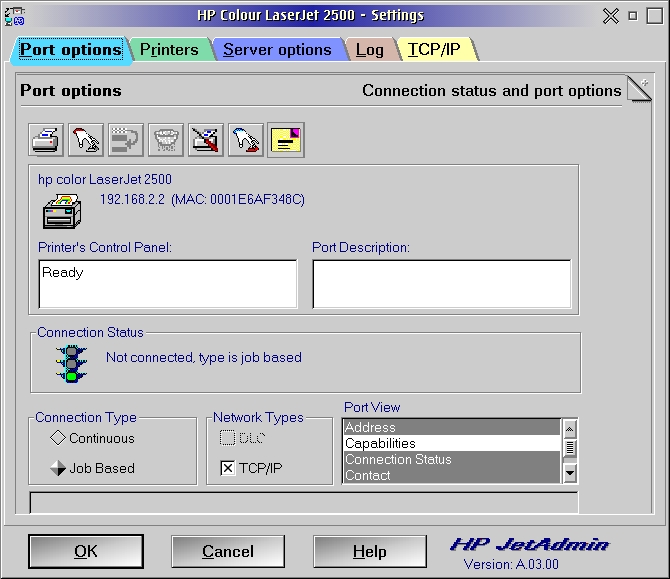This screenshot has height=579, width=670.
Task: Click the blue-cuffed hand pointer toolbar button
Action: click(x=246, y=140)
